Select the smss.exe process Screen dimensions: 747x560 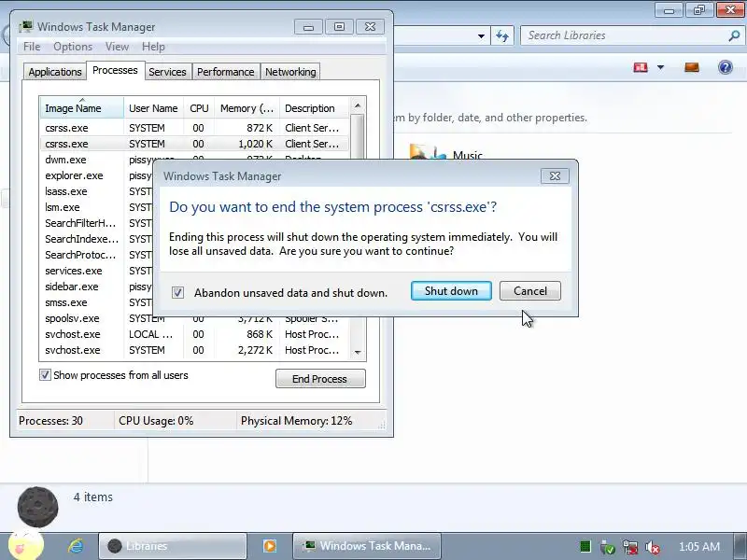pos(97,302)
